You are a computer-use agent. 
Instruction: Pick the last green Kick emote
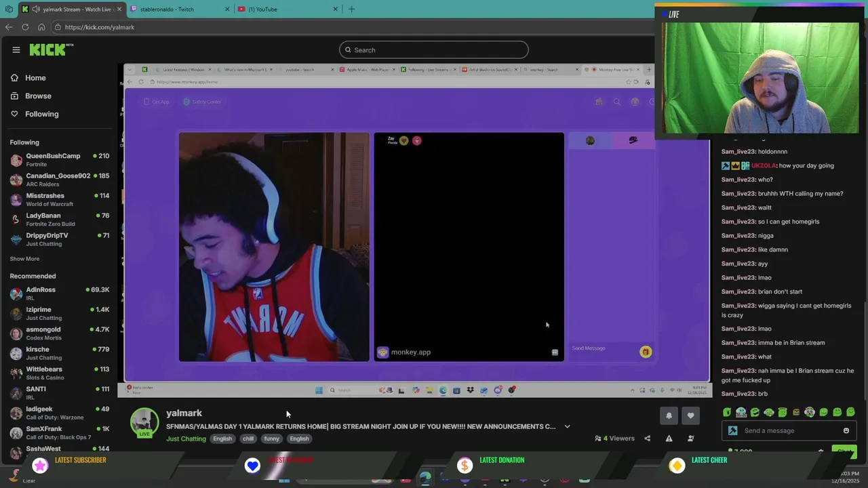(851, 412)
